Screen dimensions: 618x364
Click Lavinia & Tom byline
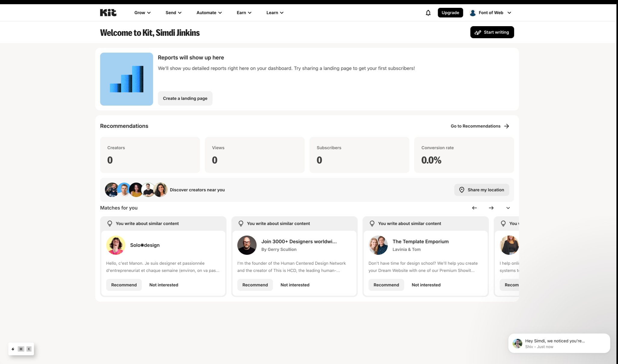tap(406, 249)
